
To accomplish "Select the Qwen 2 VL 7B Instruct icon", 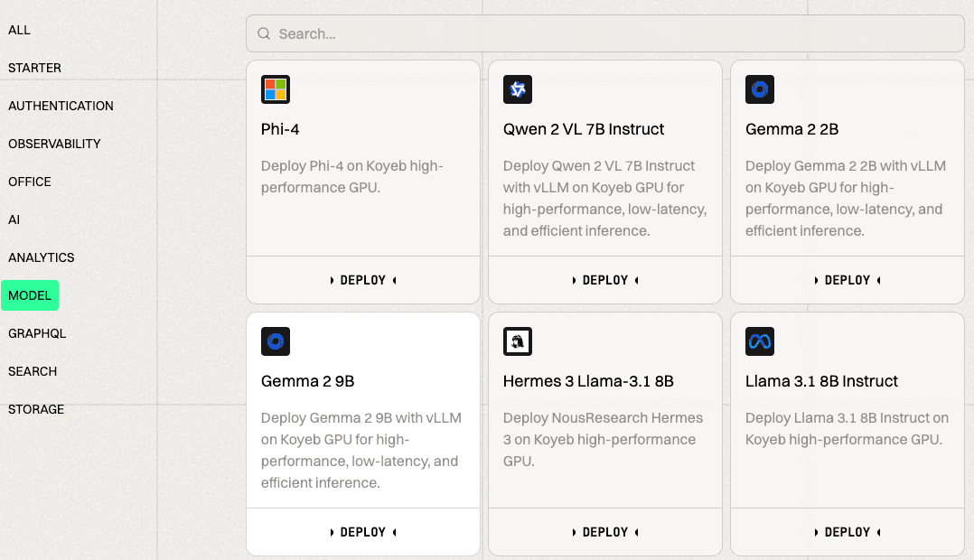I will tap(518, 89).
